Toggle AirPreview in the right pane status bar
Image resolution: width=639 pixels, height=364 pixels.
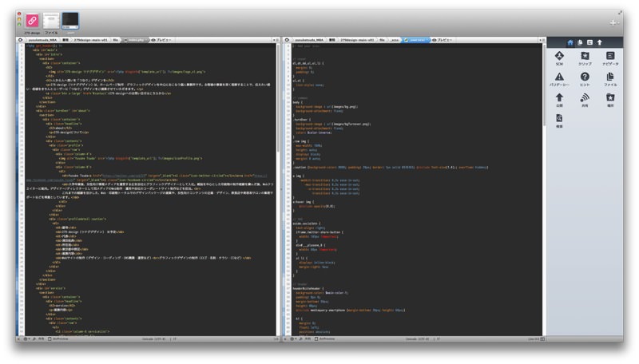pos(325,338)
